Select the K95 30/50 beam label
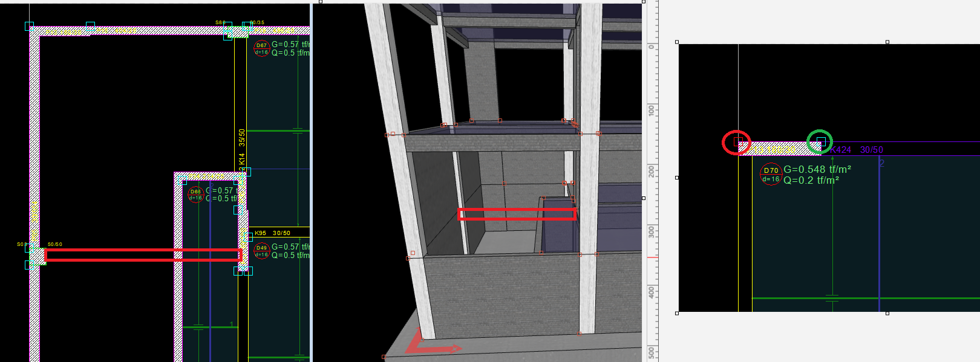This screenshot has height=362, width=980. [272, 233]
